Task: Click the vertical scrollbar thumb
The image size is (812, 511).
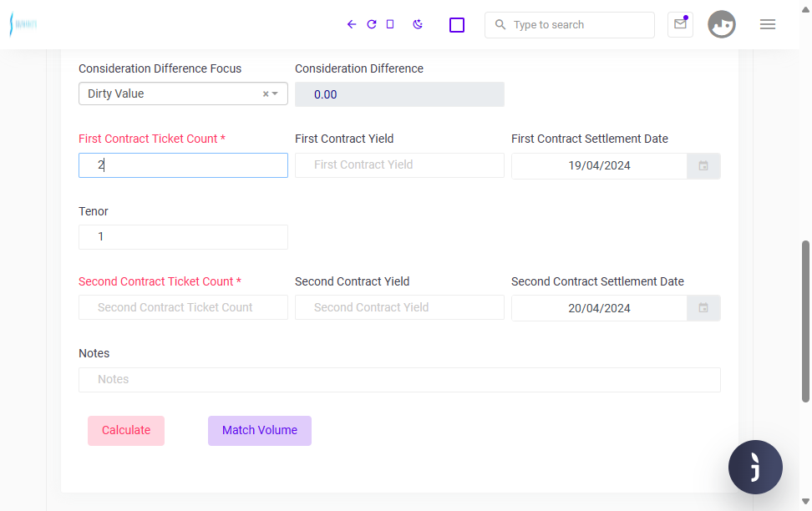Action: [x=805, y=321]
